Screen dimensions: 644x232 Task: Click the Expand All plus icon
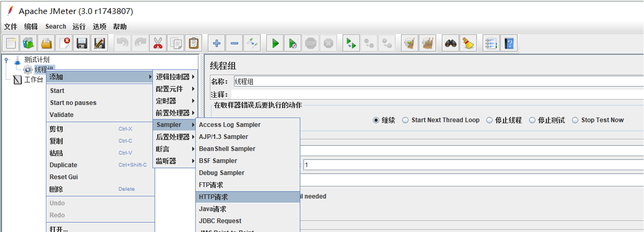217,44
